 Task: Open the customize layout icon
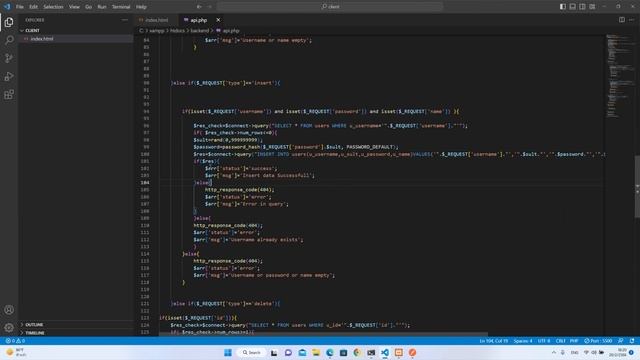coord(592,7)
